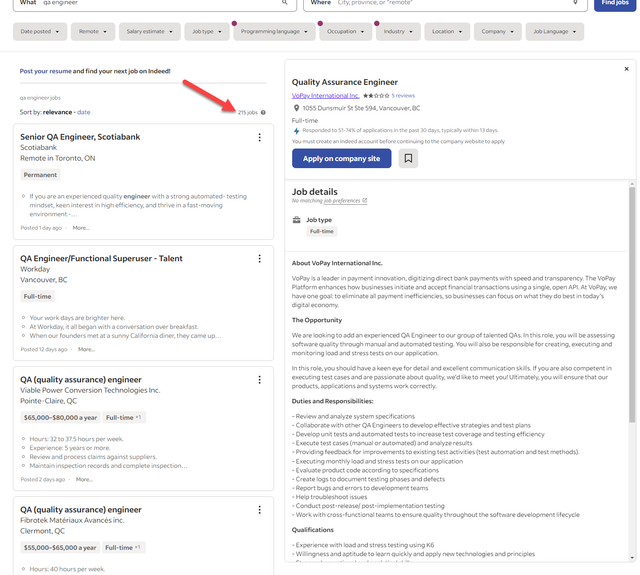Focus the Where location field
The height and width of the screenshot is (575, 640).
[445, 3]
